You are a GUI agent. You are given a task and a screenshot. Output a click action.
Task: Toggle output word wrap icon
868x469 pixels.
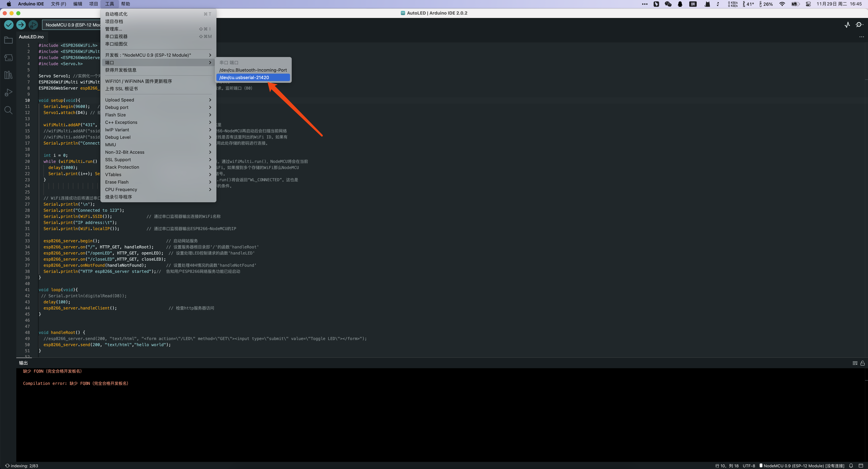tap(855, 363)
